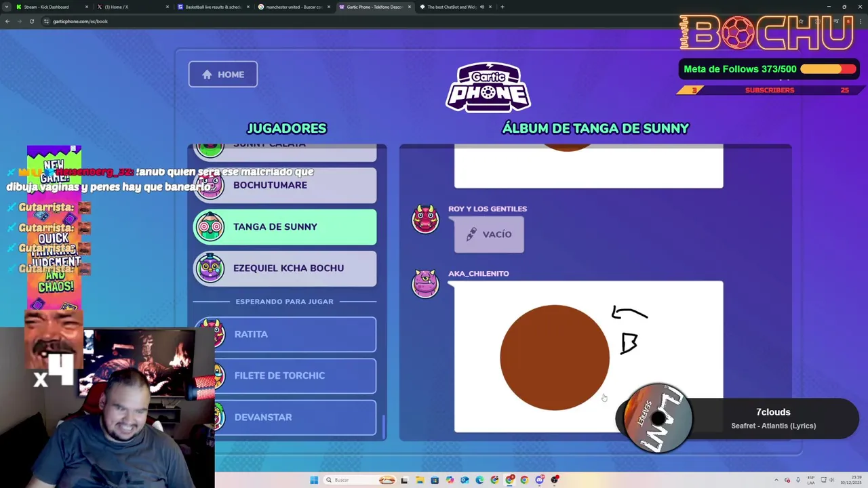Go forward in browser history
The width and height of the screenshot is (868, 488).
20,21
